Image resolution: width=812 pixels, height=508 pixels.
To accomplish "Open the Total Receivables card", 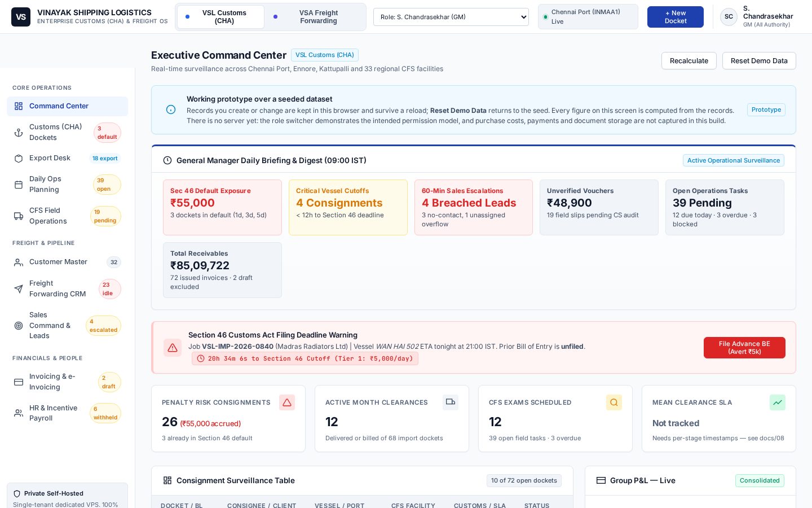I will [x=222, y=270].
